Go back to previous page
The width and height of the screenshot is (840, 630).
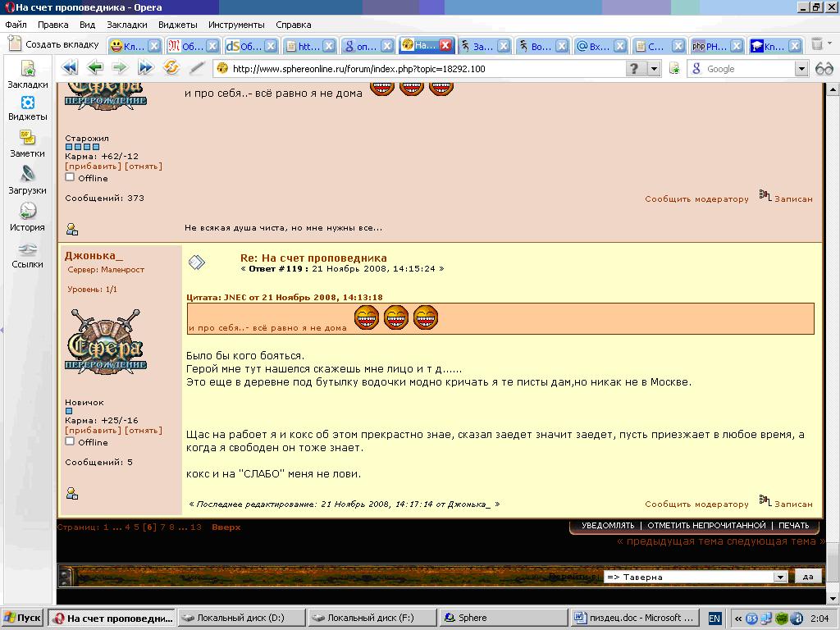coord(95,68)
